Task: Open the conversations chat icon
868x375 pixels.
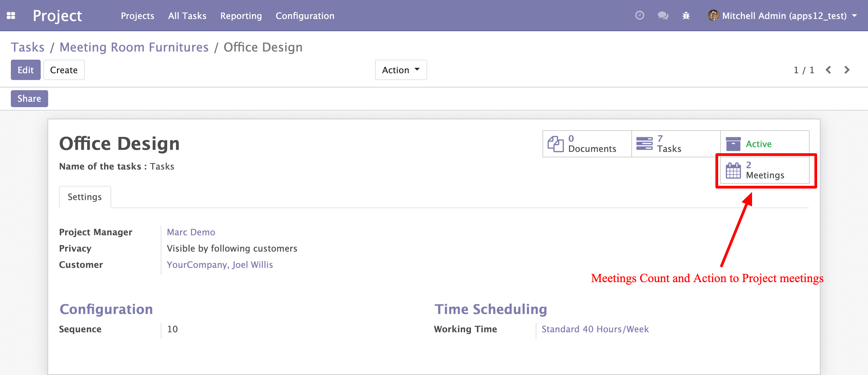Action: point(663,16)
